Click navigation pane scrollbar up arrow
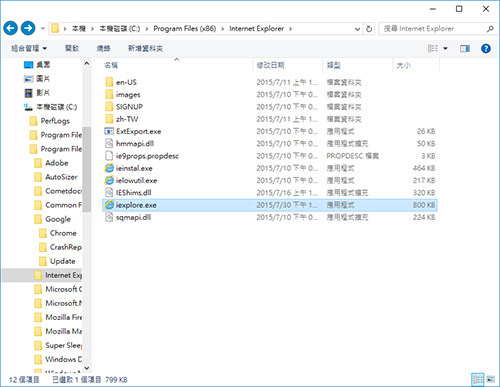The width and height of the screenshot is (500, 387). [x=87, y=63]
